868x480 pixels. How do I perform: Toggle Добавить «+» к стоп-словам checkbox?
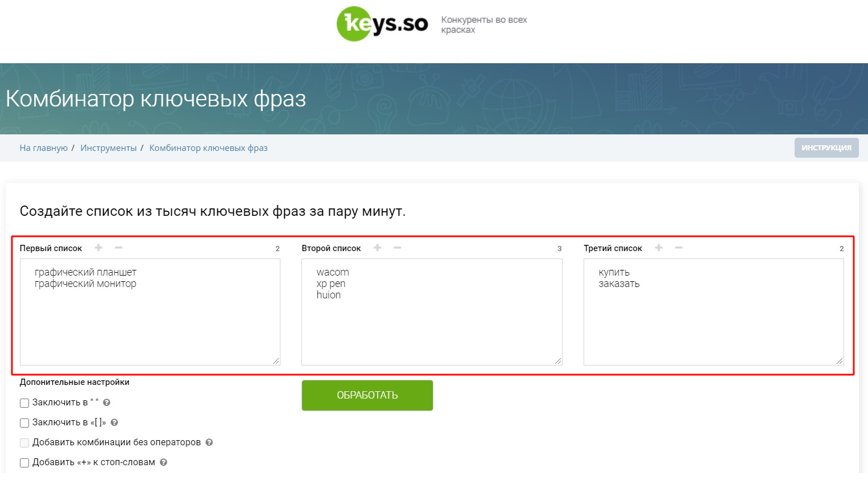point(24,463)
